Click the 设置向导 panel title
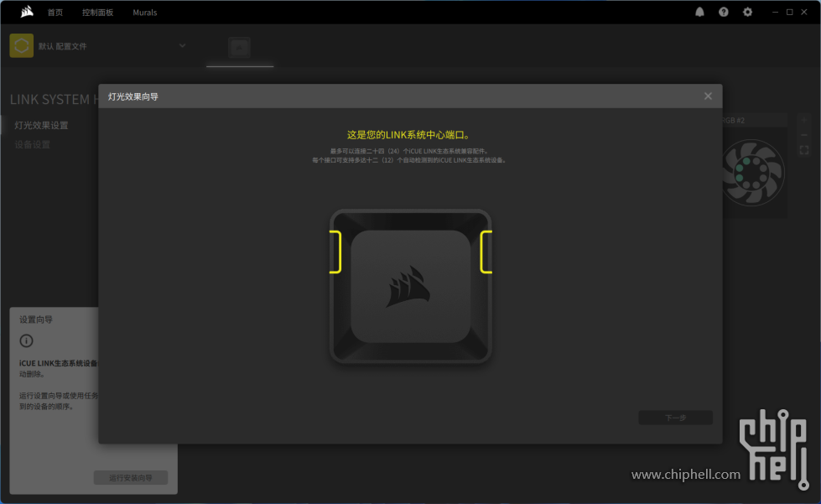The height and width of the screenshot is (504, 821). click(x=36, y=320)
